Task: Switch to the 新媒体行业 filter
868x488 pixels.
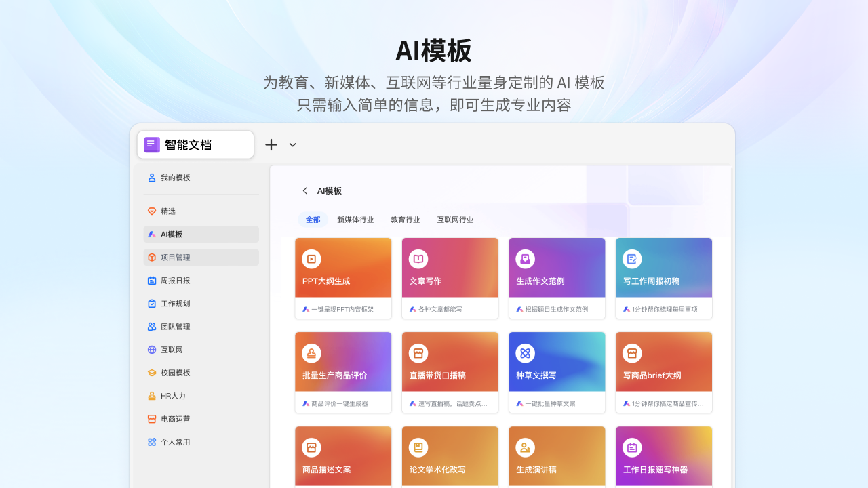Action: click(355, 220)
